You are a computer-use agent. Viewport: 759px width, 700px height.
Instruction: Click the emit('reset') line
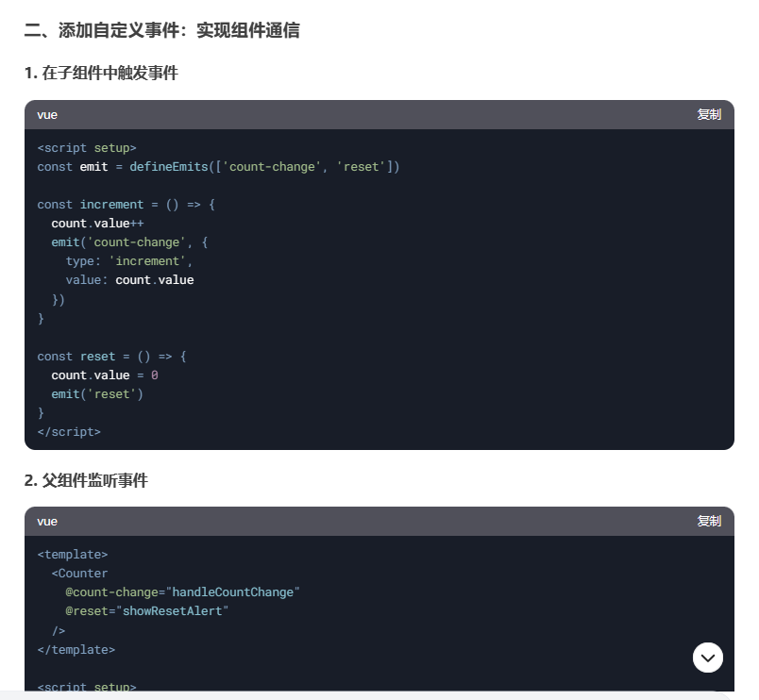97,394
